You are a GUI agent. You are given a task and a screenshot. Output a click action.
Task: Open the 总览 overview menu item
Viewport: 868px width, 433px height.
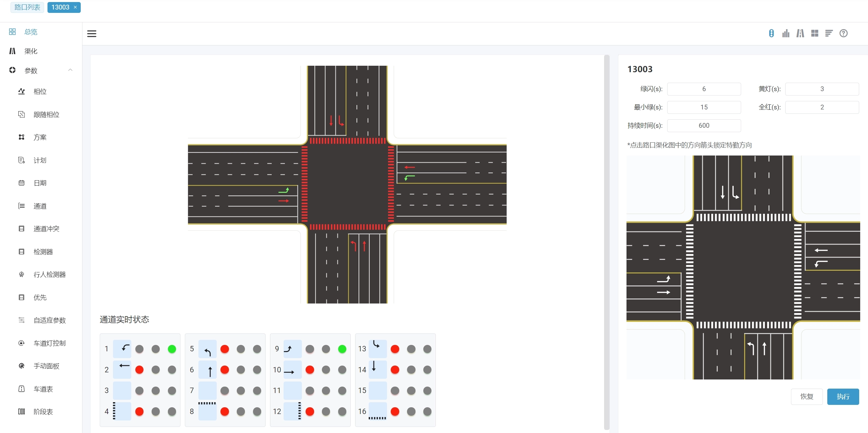(31, 32)
